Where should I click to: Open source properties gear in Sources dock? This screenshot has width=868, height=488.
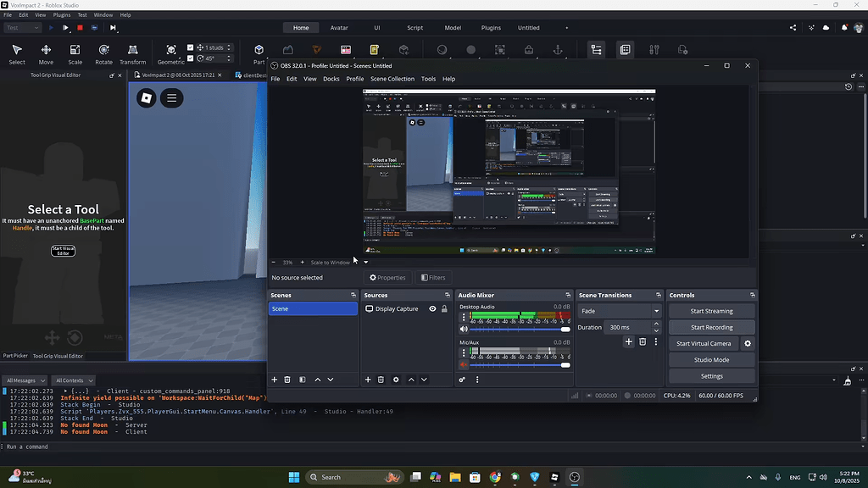click(396, 380)
